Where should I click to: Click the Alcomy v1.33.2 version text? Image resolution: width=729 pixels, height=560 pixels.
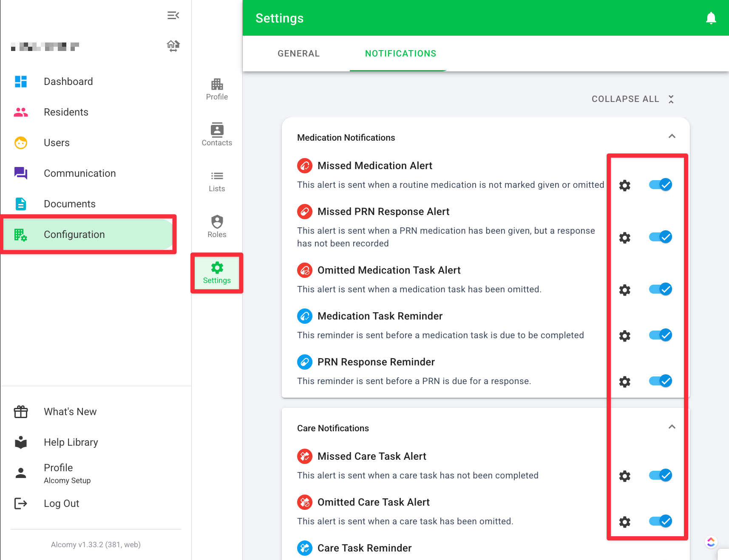(96, 545)
